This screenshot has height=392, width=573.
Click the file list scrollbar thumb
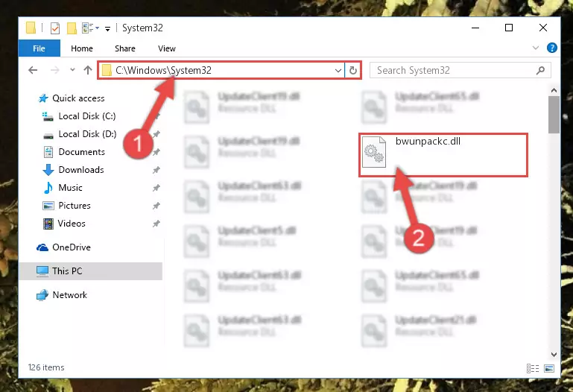click(x=554, y=115)
